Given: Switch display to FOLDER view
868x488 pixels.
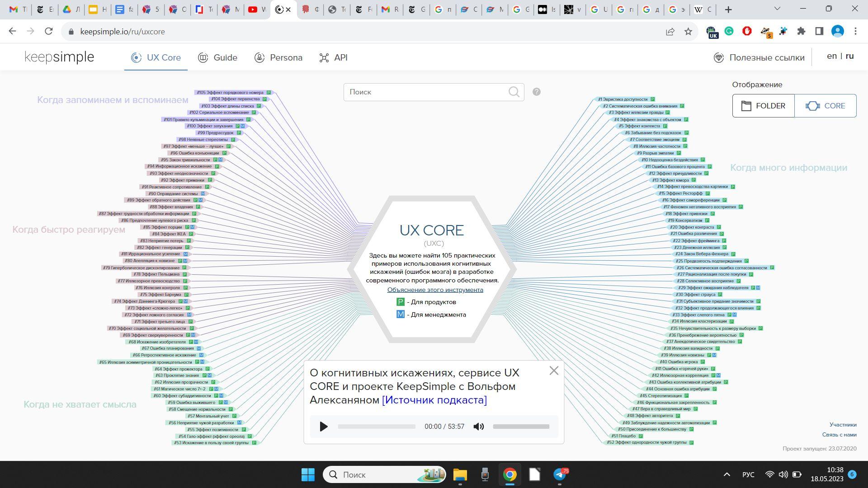Looking at the screenshot, I should [x=763, y=106].
